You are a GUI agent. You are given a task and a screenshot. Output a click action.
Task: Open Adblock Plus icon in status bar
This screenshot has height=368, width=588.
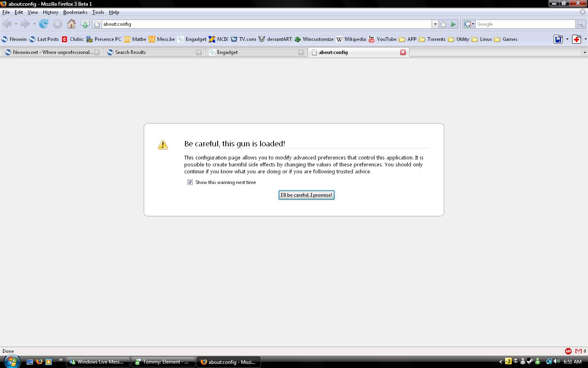tap(568, 351)
